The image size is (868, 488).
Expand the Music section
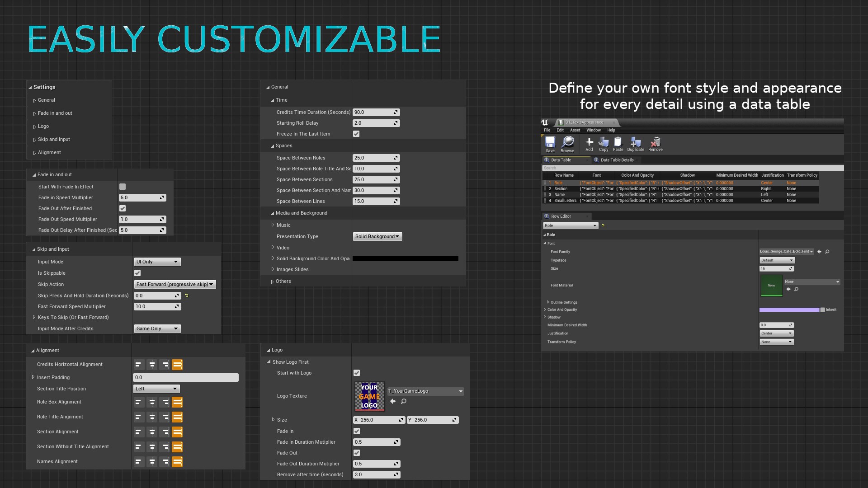[273, 225]
